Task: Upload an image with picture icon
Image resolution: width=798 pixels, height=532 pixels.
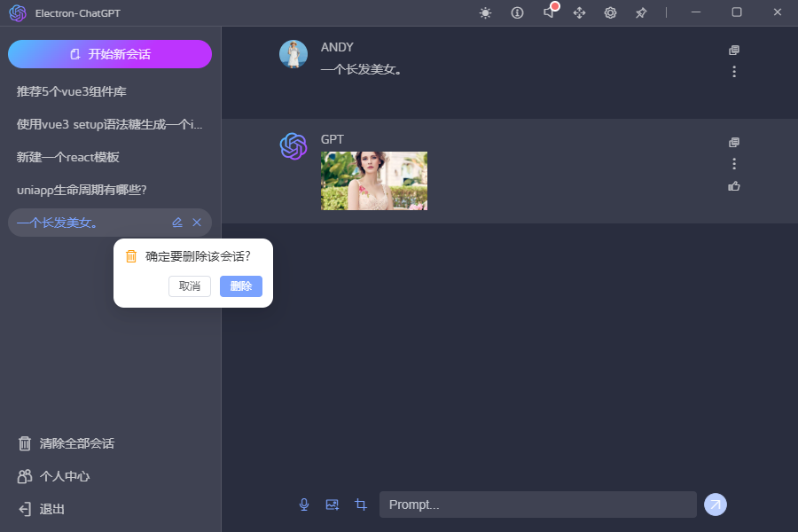Action: 332,505
